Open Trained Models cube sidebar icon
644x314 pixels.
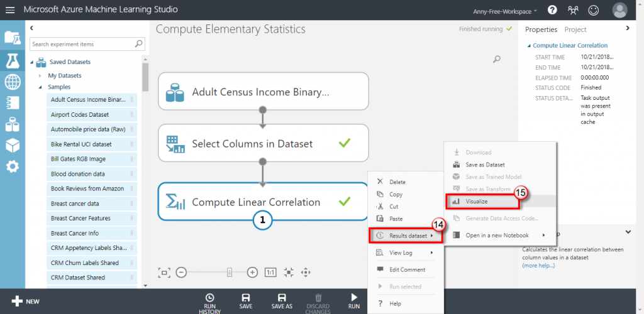(13, 145)
